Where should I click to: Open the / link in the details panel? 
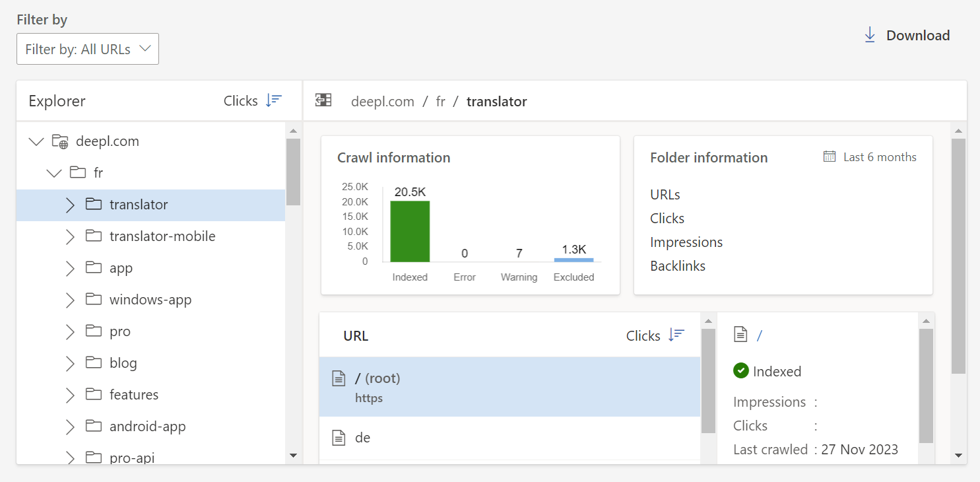760,335
